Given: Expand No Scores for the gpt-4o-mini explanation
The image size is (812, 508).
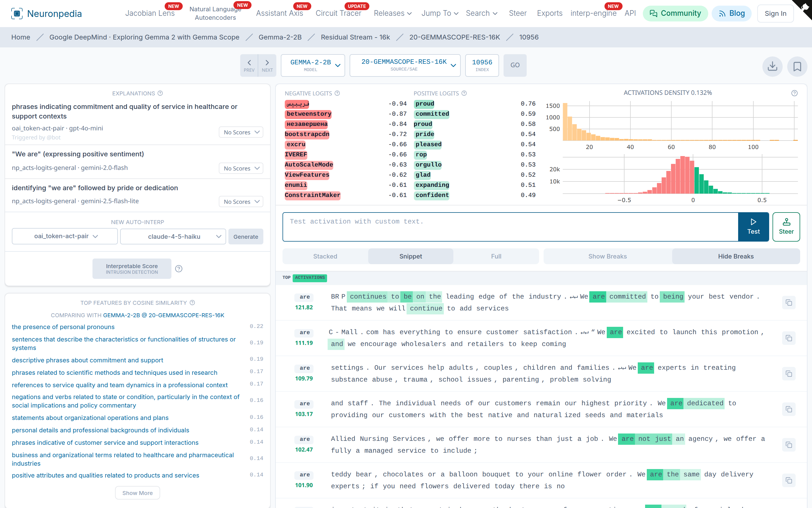Looking at the screenshot, I should (241, 132).
